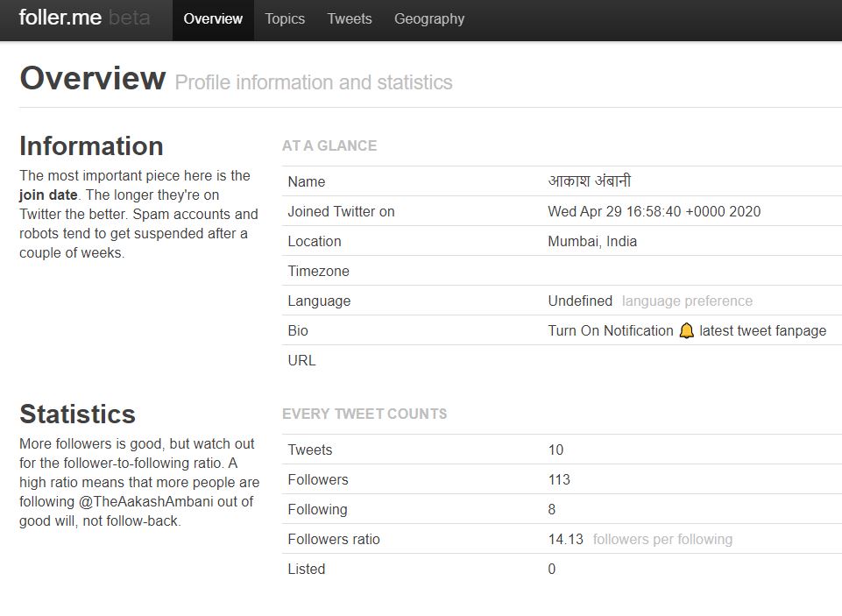The image size is (842, 616).
Task: Open the Overview tab
Action: click(213, 18)
